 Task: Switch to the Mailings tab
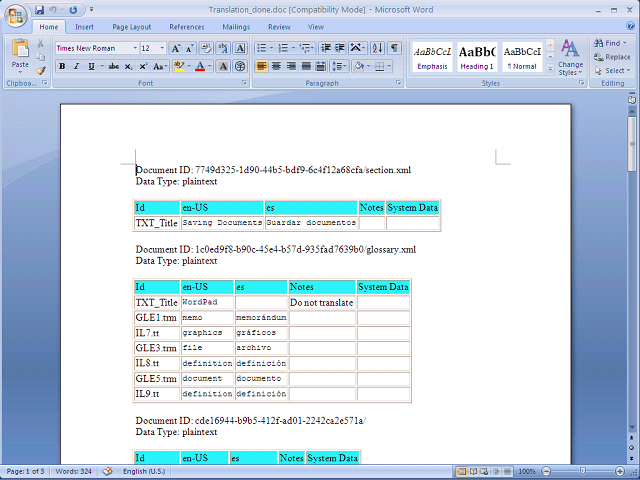[236, 27]
